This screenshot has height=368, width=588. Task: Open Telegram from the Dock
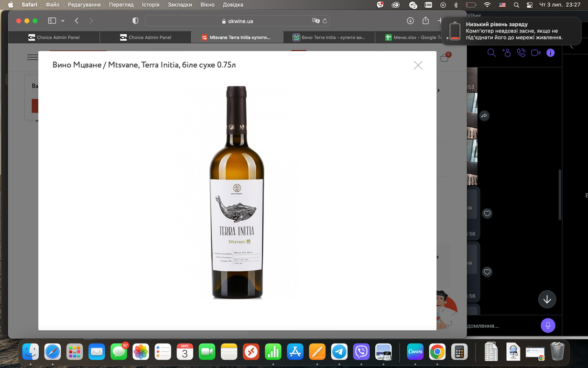point(339,352)
